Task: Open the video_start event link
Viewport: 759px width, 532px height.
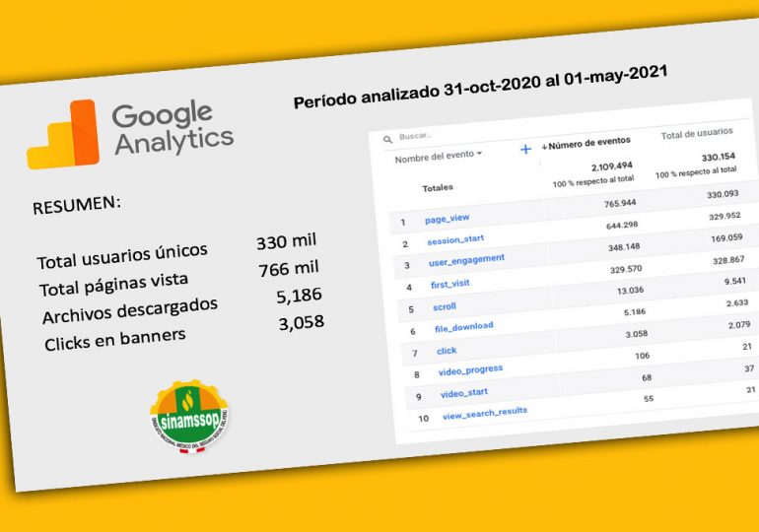Action: pos(463,393)
